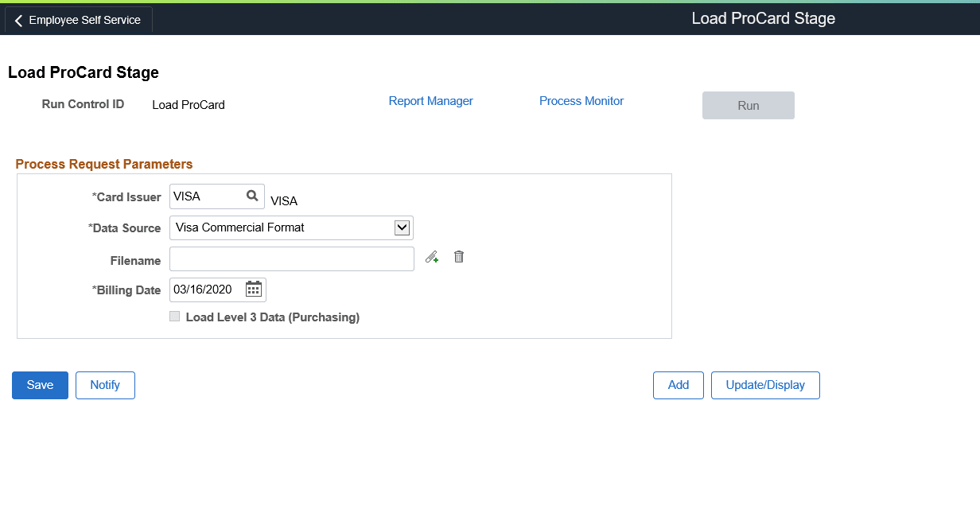Delete the filename using the trash icon

pos(459,256)
